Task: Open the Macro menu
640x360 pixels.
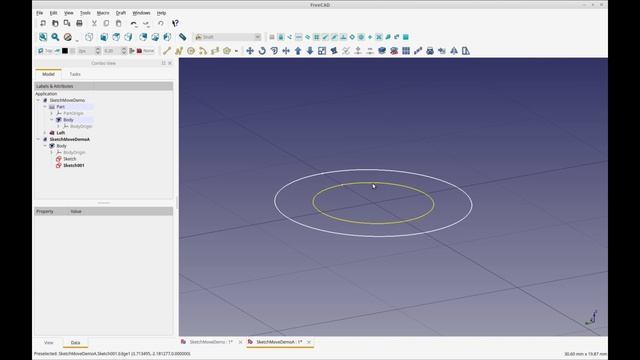Action: (103, 13)
